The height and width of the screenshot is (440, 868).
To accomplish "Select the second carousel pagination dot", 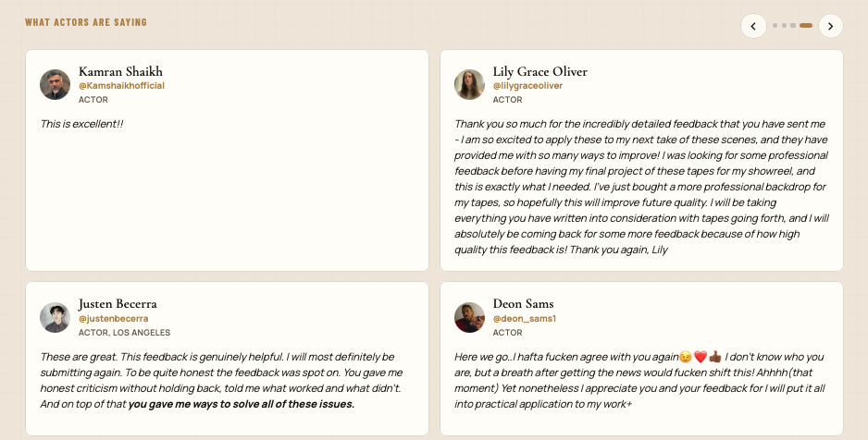I will click(784, 26).
